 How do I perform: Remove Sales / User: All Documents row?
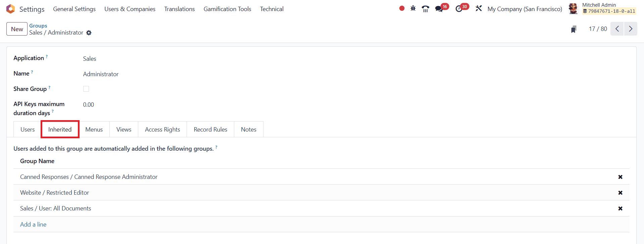[620, 208]
